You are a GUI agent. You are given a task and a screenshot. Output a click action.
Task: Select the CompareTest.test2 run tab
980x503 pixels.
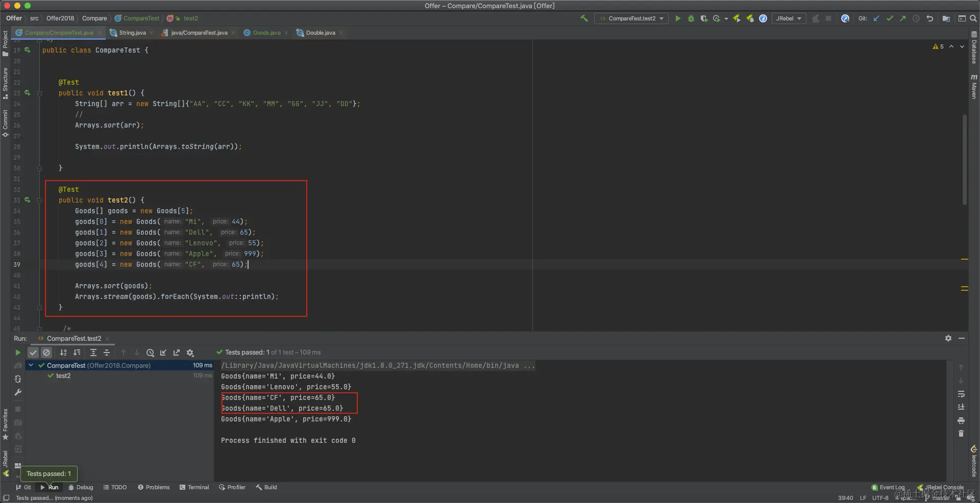click(x=73, y=339)
